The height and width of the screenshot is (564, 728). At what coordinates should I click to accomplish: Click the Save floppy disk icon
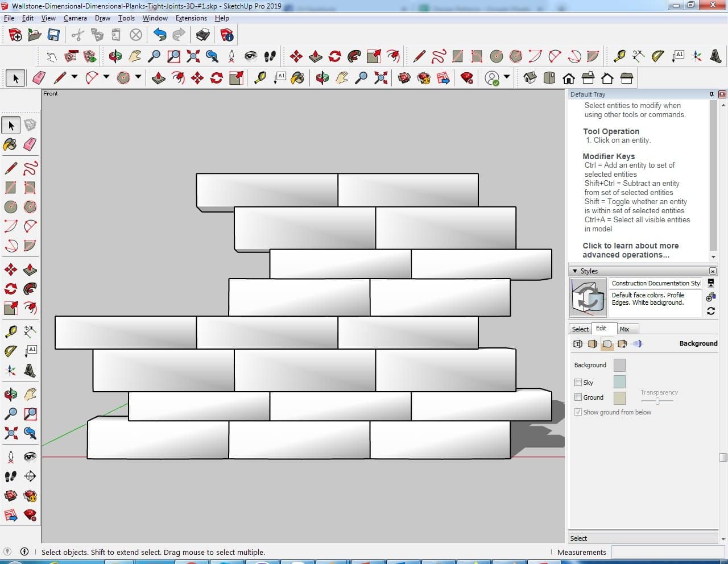tap(53, 35)
